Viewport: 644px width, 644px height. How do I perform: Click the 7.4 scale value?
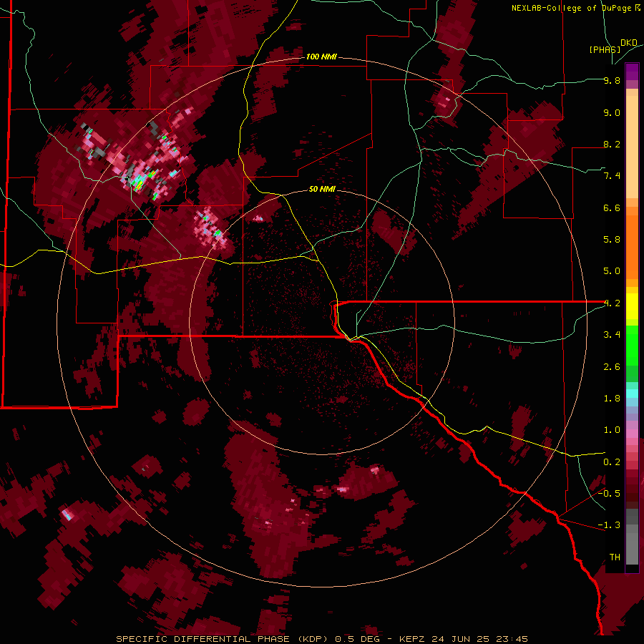pyautogui.click(x=612, y=176)
